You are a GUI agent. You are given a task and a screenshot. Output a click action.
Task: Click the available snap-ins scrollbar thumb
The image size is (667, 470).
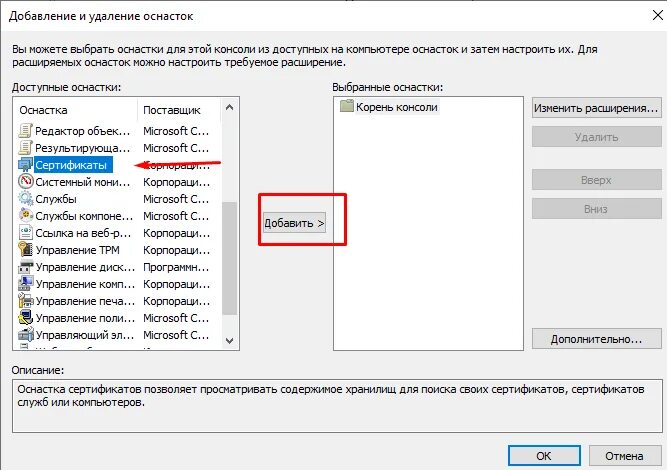[230, 258]
